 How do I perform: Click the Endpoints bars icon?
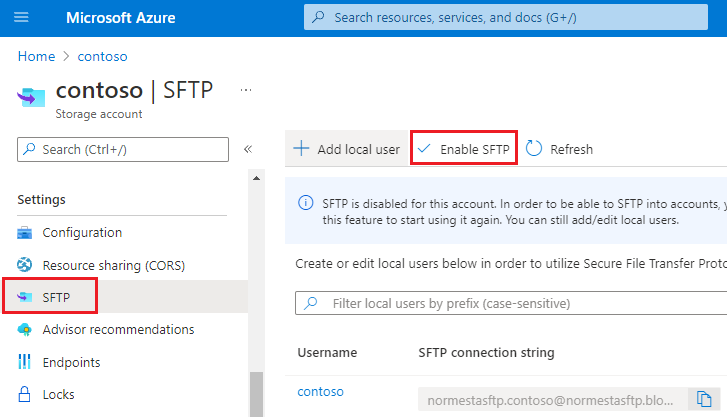pos(25,362)
